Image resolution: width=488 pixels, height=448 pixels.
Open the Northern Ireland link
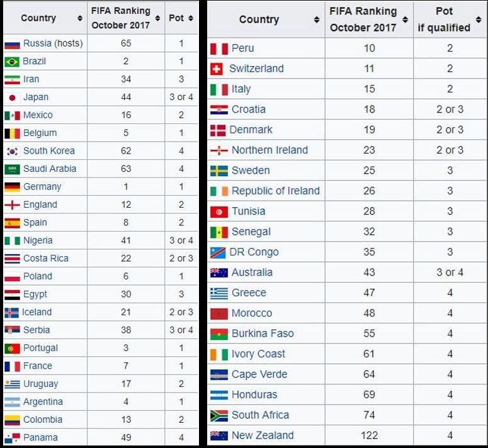pyautogui.click(x=270, y=150)
